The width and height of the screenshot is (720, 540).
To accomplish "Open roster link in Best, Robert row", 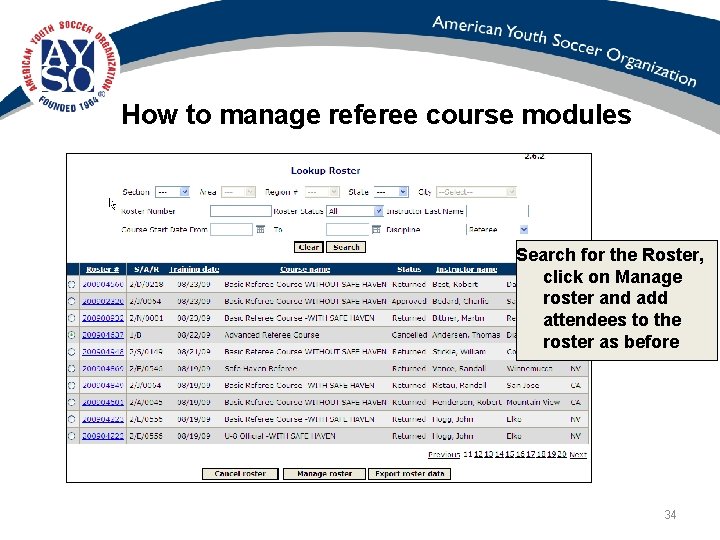I will click(103, 284).
